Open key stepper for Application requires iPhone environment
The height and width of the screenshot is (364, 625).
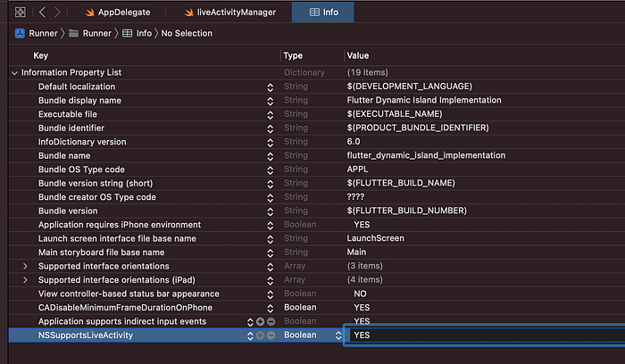tap(271, 226)
